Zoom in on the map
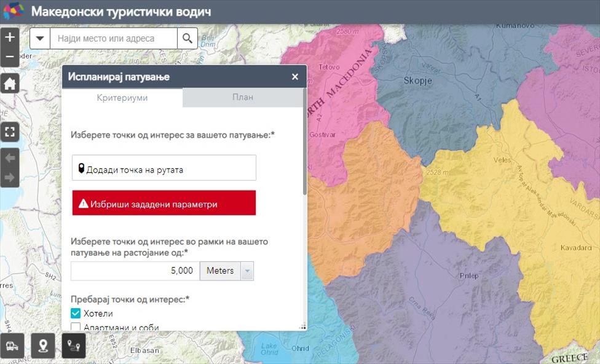600x364 pixels. (x=10, y=38)
